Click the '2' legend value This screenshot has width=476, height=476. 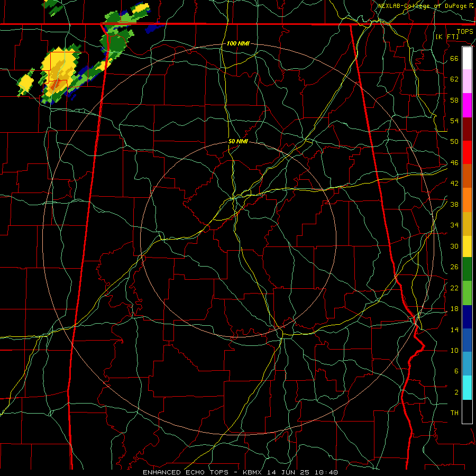456,392
